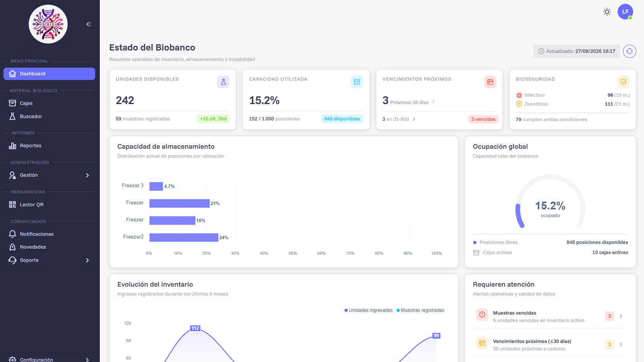Open Muestras vencidas alert chevron

[x=621, y=316]
